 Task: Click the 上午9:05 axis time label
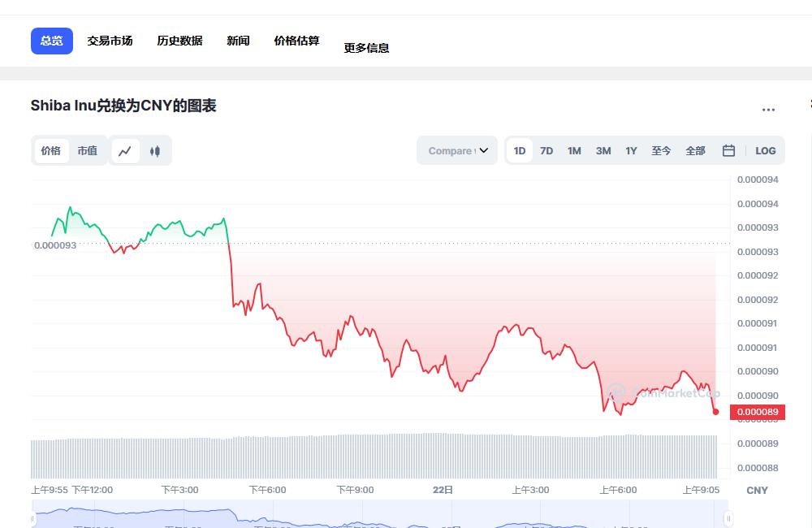point(702,490)
